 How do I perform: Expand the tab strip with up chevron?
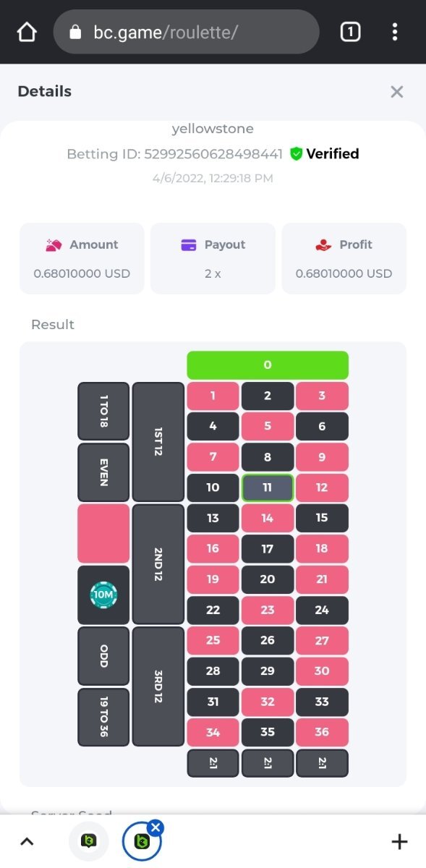pyautogui.click(x=27, y=841)
